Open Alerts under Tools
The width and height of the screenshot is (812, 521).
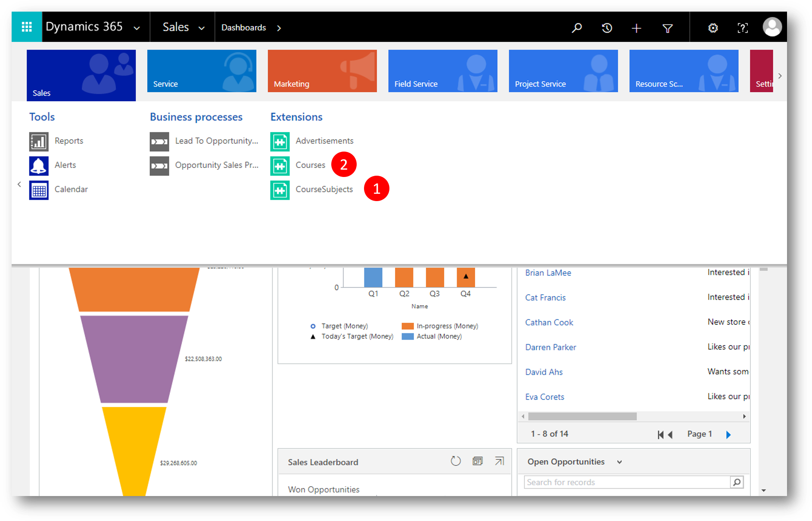65,165
